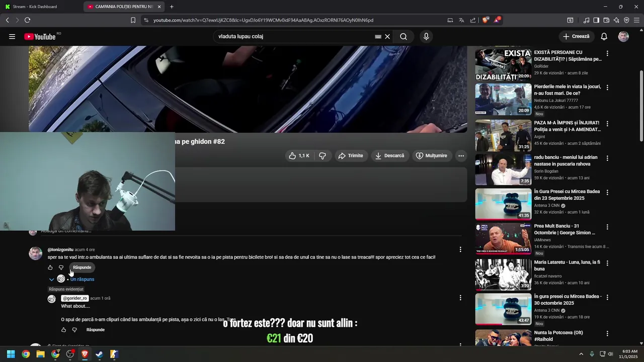Open the @gorider_ro channel link
The width and height of the screenshot is (644, 362).
[75, 298]
